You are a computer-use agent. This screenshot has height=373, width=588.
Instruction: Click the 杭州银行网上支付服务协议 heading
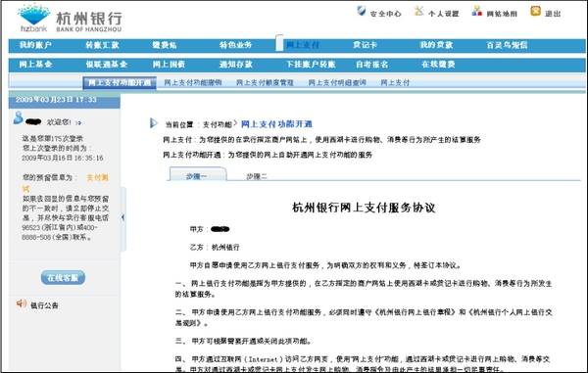coord(364,208)
